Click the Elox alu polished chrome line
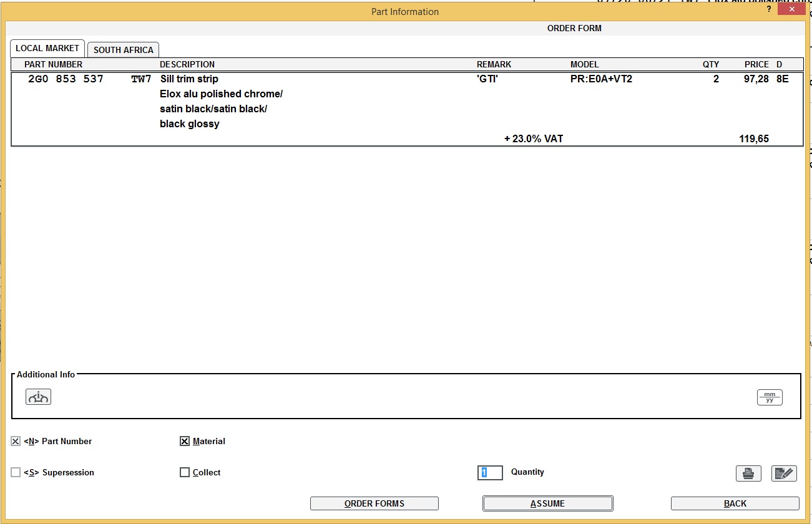812x524 pixels. (222, 94)
